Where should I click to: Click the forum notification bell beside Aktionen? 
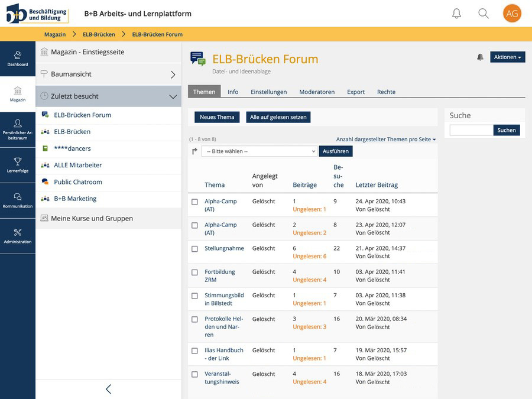(x=480, y=57)
